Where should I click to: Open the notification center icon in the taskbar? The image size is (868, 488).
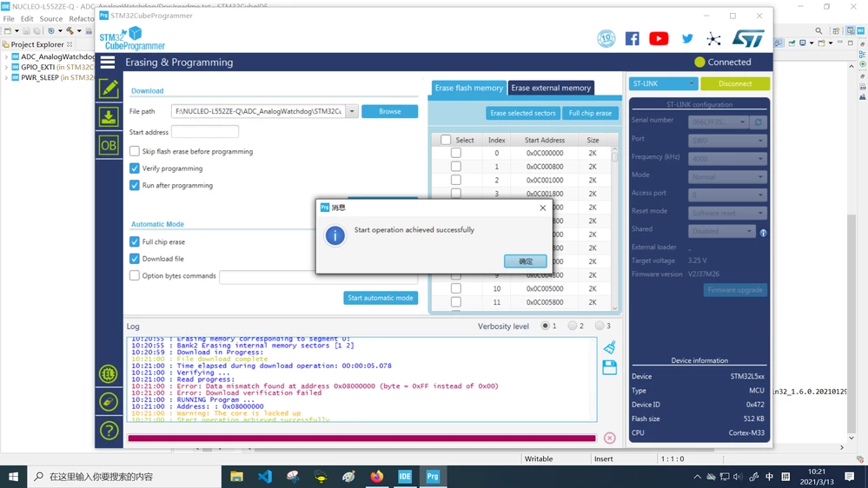[850, 477]
